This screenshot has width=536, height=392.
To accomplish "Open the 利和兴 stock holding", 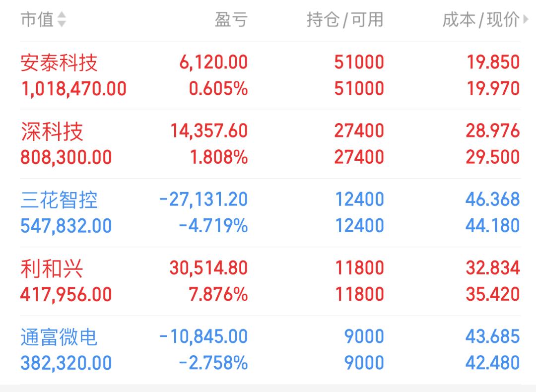I will [x=270, y=281].
